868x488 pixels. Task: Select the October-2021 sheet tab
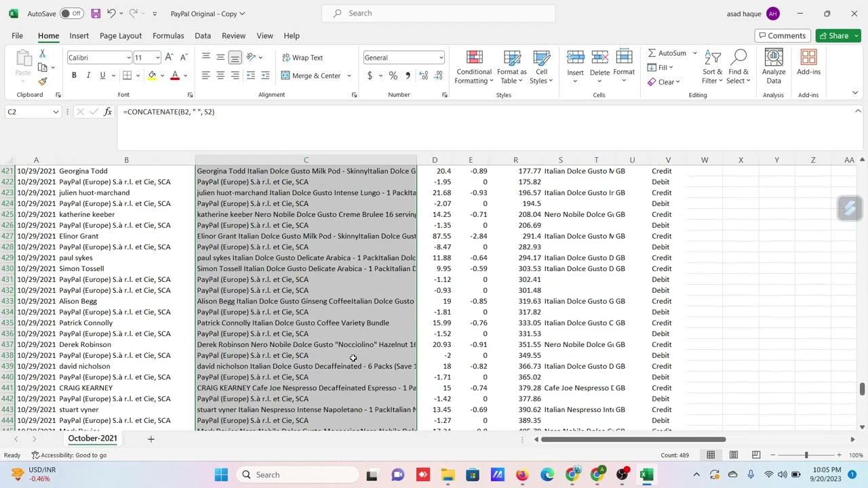pos(92,439)
